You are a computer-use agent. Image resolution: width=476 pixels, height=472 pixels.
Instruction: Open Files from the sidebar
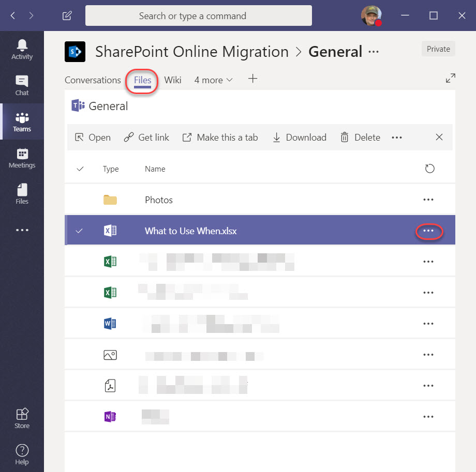[22, 194]
